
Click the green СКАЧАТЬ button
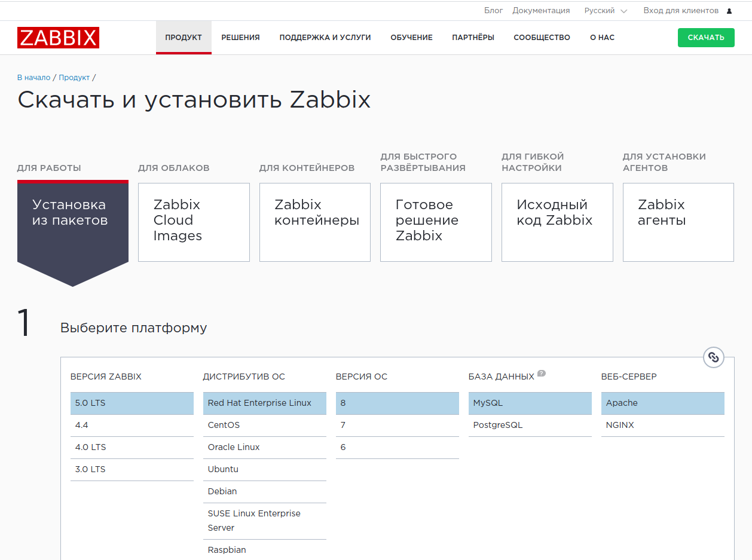(706, 37)
